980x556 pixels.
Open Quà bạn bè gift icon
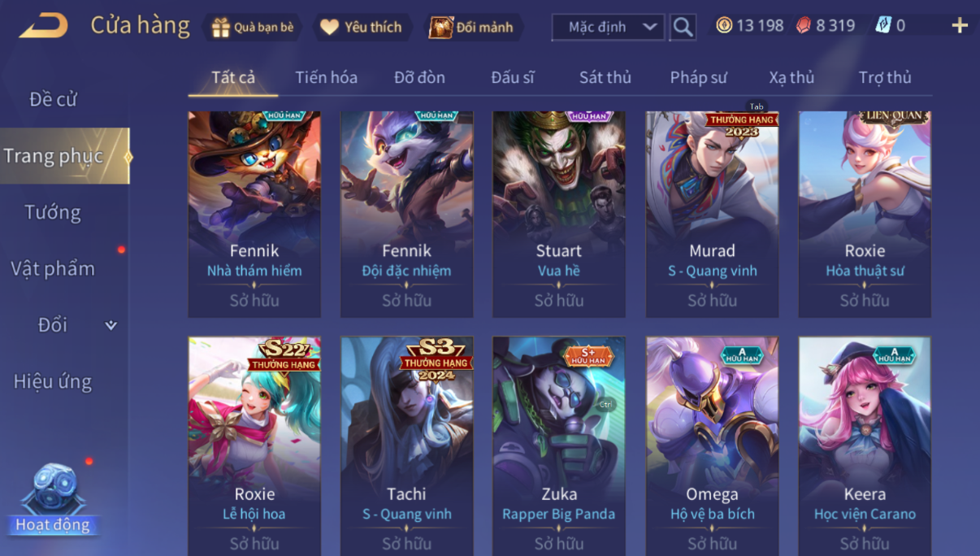coord(220,27)
